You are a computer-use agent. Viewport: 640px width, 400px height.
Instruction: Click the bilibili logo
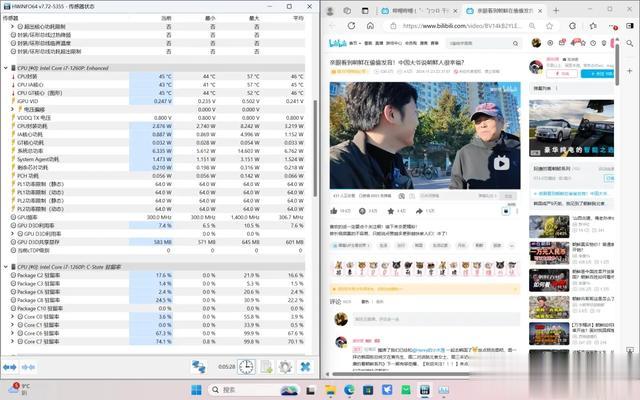[338, 43]
